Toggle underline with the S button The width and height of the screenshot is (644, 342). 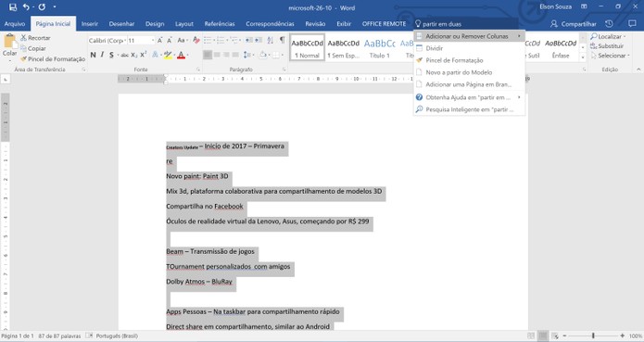[111, 55]
